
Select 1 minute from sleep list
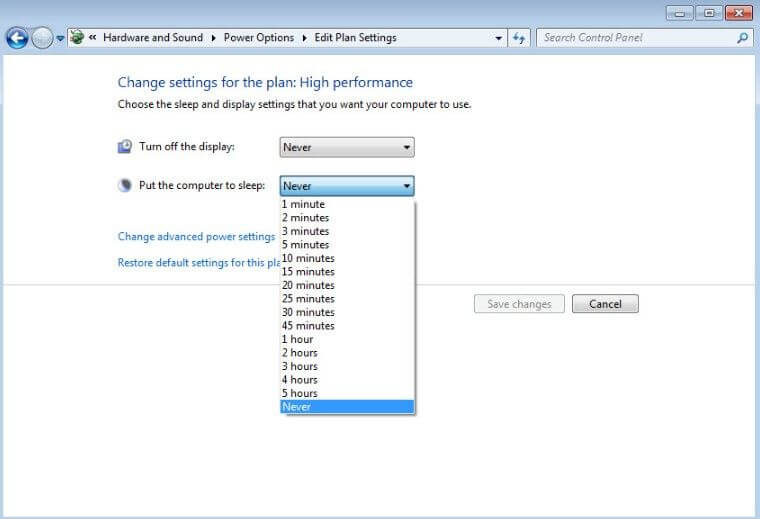[x=303, y=204]
